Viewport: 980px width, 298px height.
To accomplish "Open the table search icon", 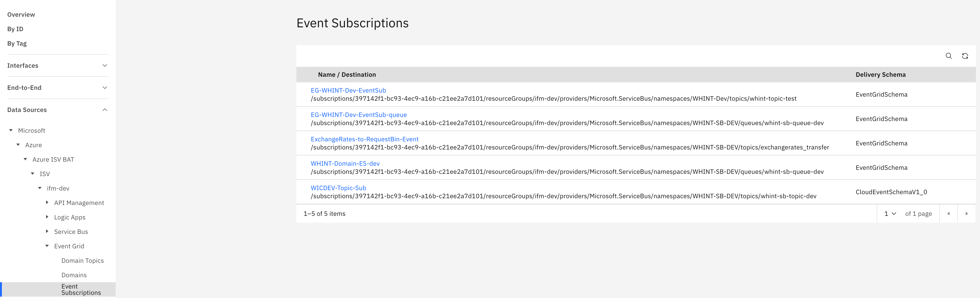I will (949, 56).
